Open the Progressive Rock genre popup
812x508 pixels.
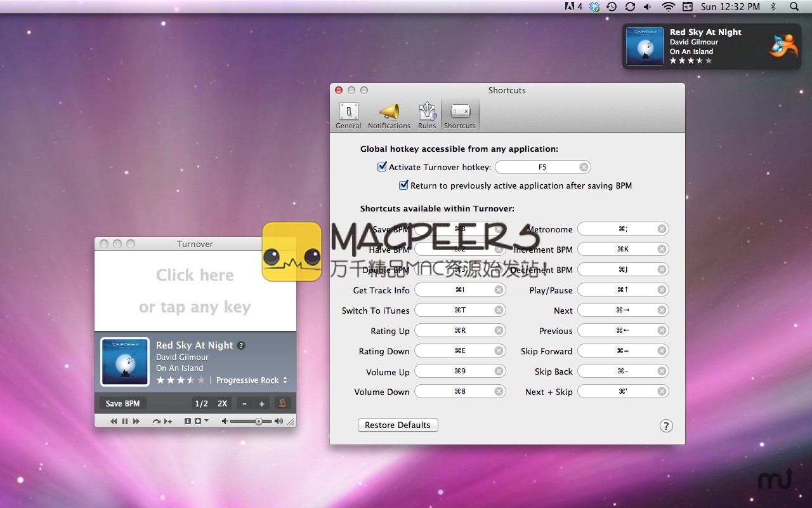[x=252, y=380]
